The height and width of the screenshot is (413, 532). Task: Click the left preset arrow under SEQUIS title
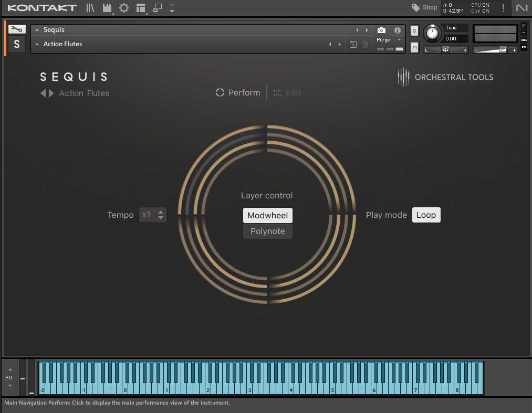point(43,93)
